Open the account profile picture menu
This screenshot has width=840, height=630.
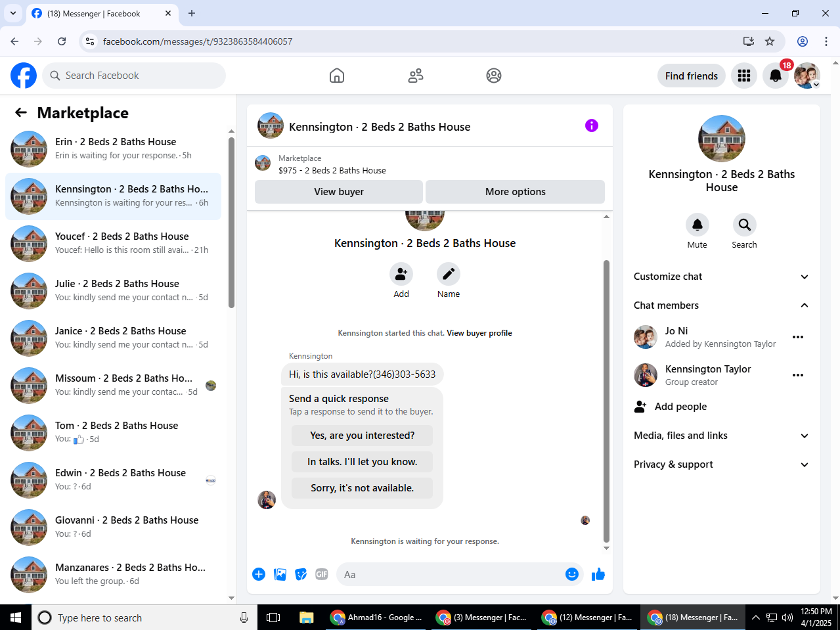pyautogui.click(x=807, y=76)
